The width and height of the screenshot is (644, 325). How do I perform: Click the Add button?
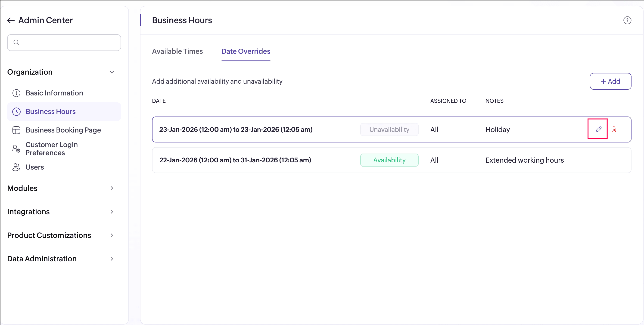(x=610, y=81)
